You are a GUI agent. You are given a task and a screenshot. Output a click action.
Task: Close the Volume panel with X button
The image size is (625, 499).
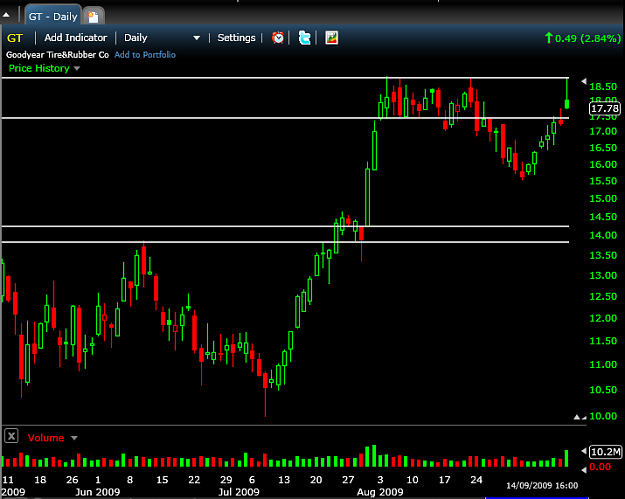point(12,436)
